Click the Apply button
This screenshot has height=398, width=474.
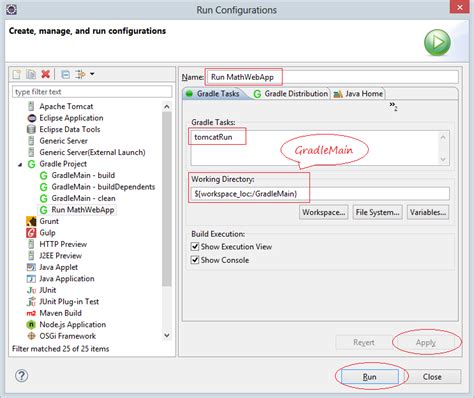(426, 342)
